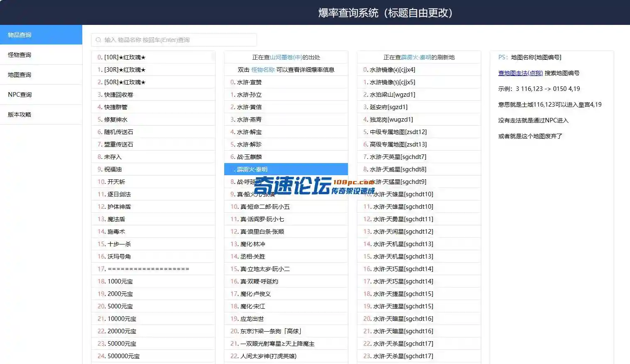Select the 1000元宝 item
This screenshot has height=364, width=630.
tap(153, 281)
